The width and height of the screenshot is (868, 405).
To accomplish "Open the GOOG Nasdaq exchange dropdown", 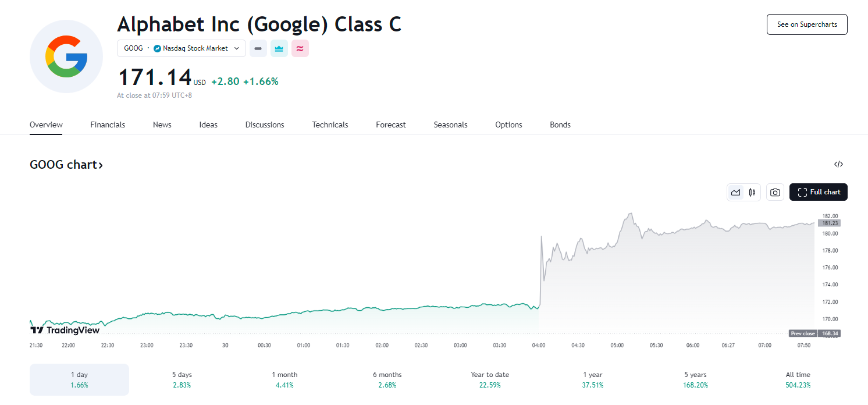I will tap(182, 48).
